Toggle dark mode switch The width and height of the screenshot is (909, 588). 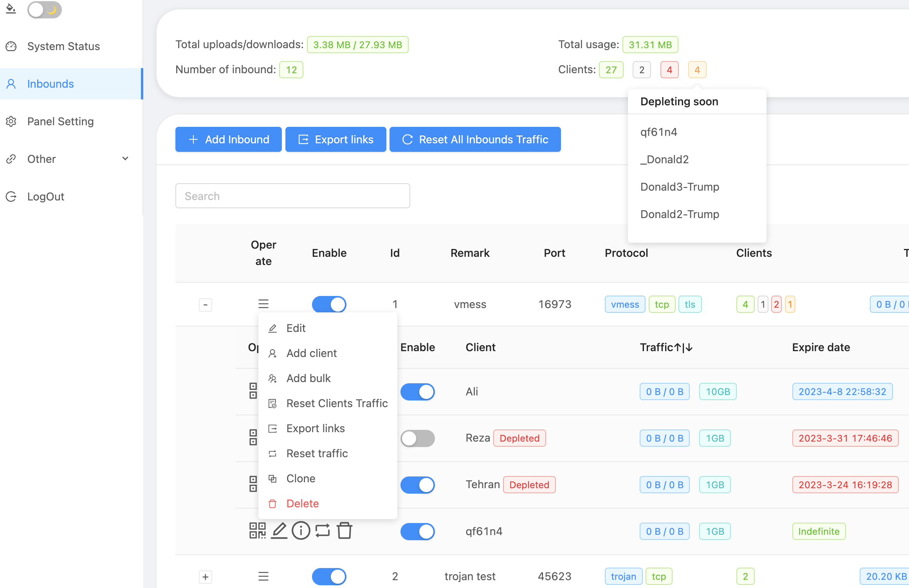pos(44,10)
